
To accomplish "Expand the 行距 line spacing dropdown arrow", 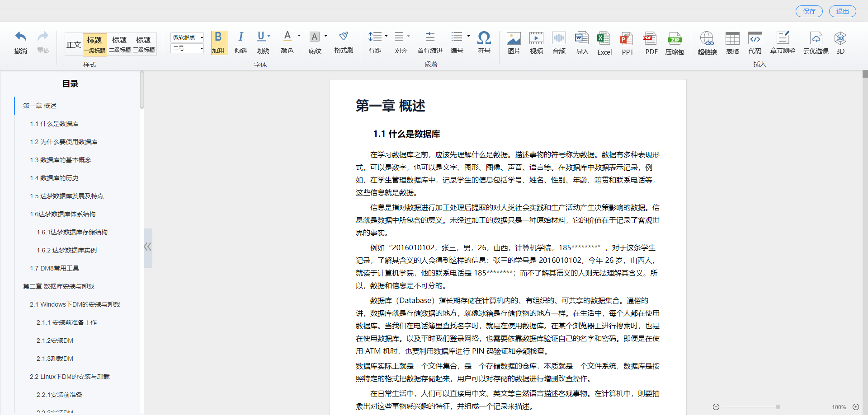I will coord(386,36).
